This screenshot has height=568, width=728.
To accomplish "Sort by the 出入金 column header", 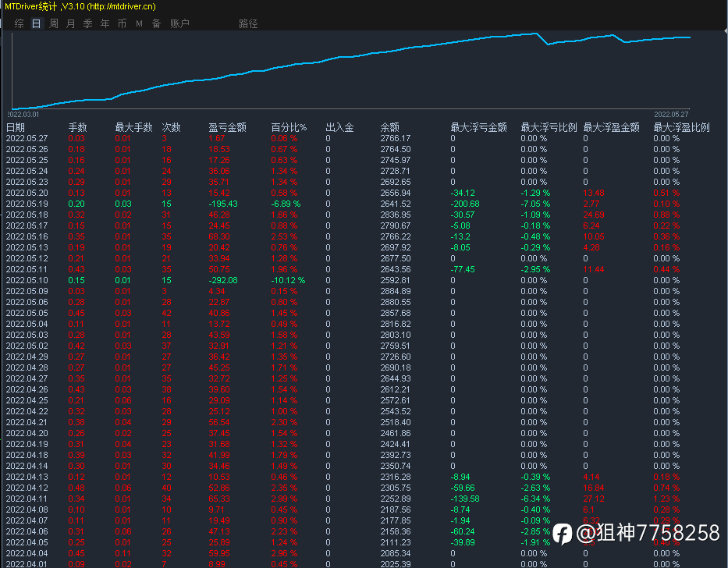I will coord(340,127).
